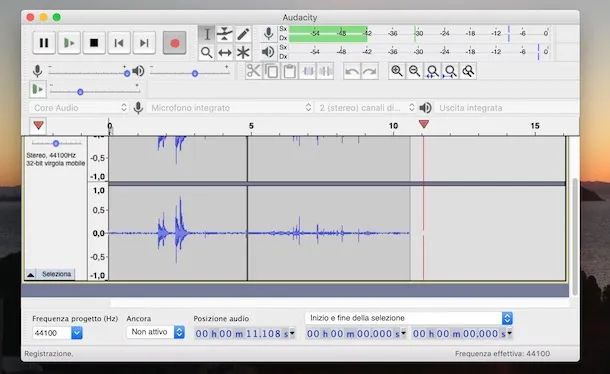Stop the recording
This screenshot has width=610, height=374.
(94, 43)
